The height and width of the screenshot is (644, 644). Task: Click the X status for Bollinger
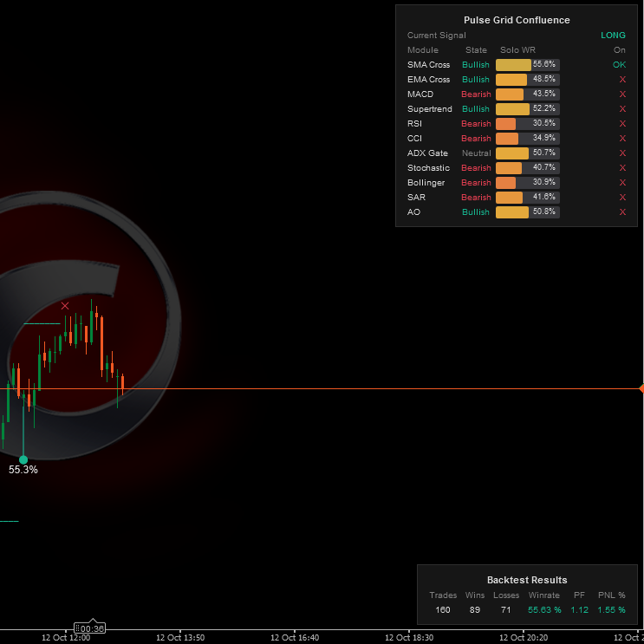pos(622,182)
